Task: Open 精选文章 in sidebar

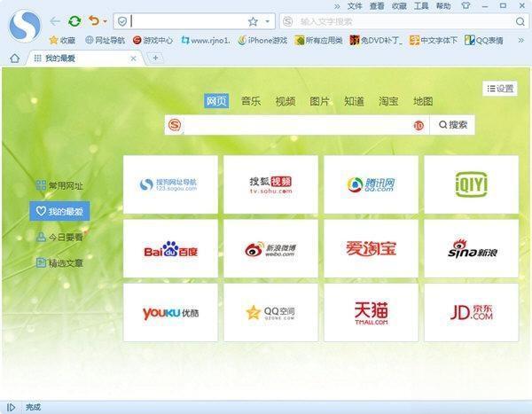Action: click(59, 262)
